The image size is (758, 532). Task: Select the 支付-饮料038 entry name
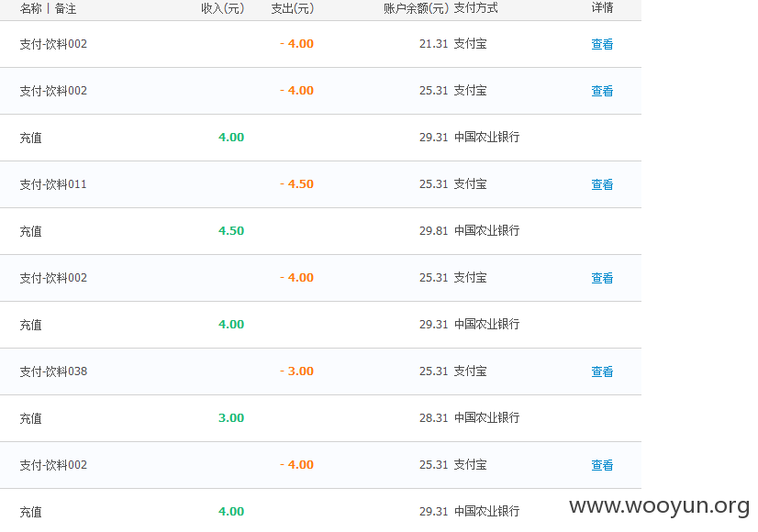click(x=53, y=371)
